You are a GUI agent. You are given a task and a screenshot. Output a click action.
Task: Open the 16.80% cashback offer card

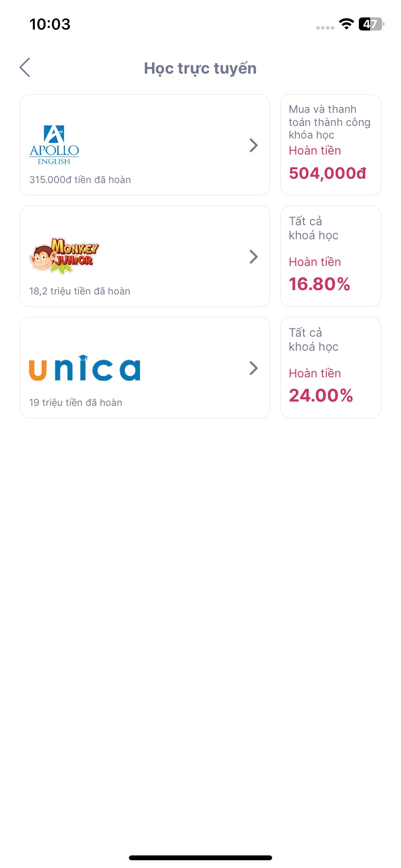(331, 256)
